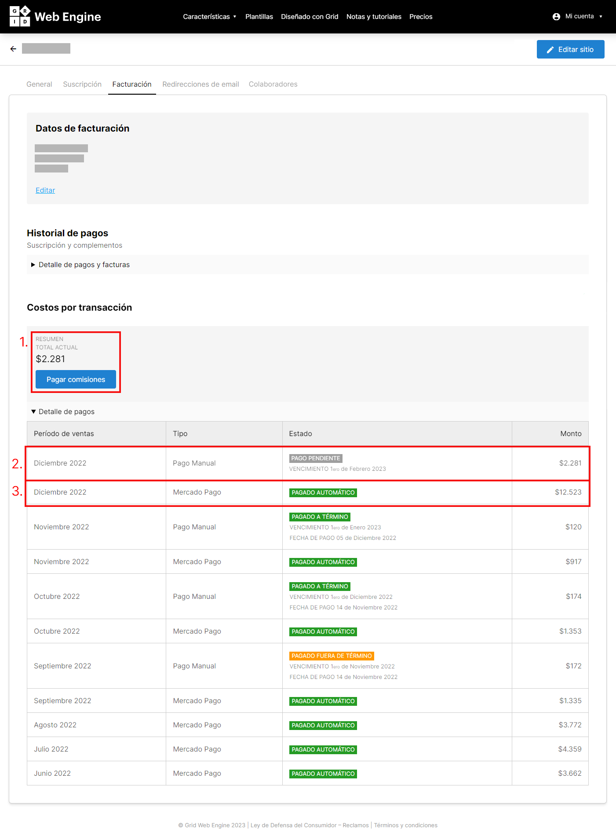Open the Redirecciones de email tab

[x=200, y=84]
